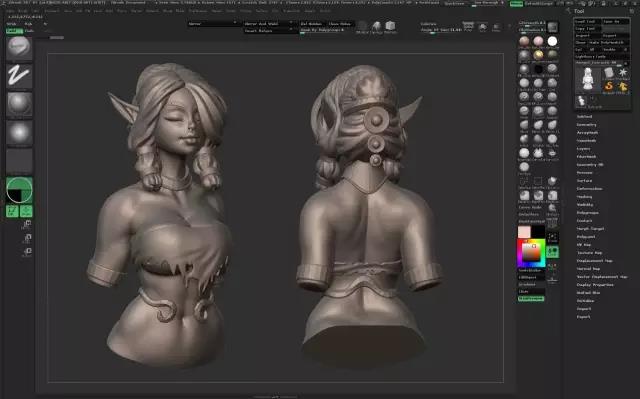This screenshot has width=640, height=399.
Task: Click the cube icon in top shelf
Action: click(390, 27)
